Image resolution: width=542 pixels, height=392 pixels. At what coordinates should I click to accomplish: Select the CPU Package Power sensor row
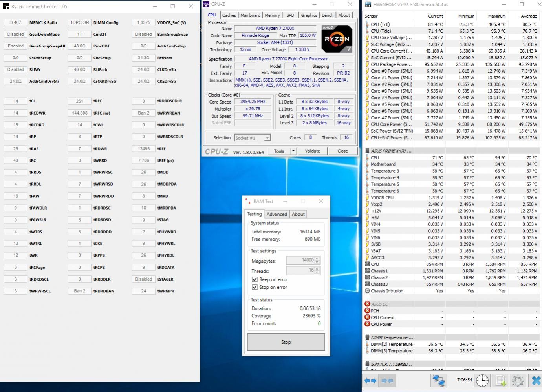(391, 64)
